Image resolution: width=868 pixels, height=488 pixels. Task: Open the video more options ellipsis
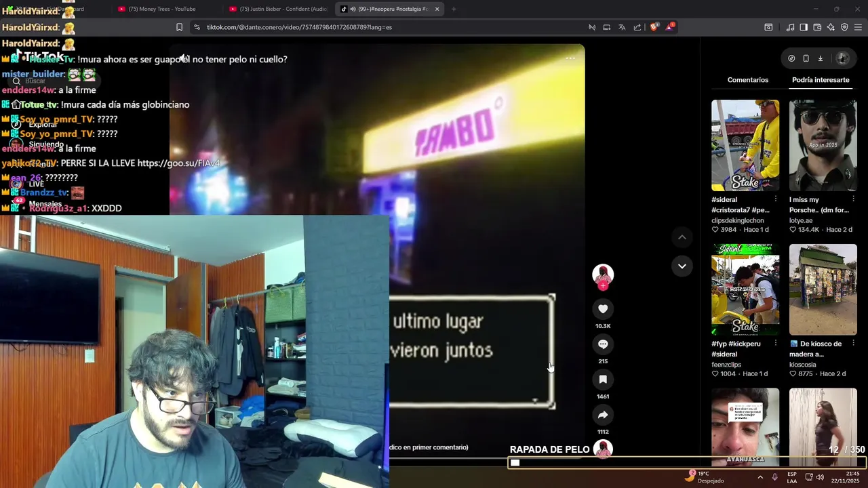click(570, 58)
